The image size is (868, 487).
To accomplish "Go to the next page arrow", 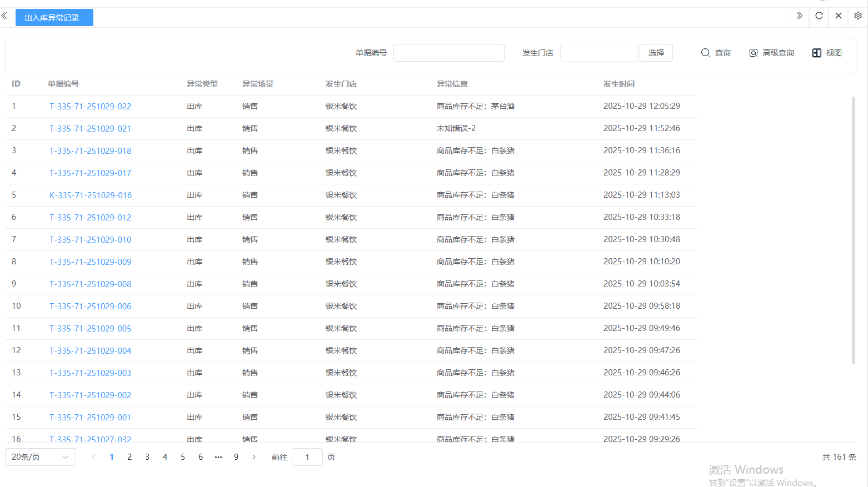I will 254,457.
